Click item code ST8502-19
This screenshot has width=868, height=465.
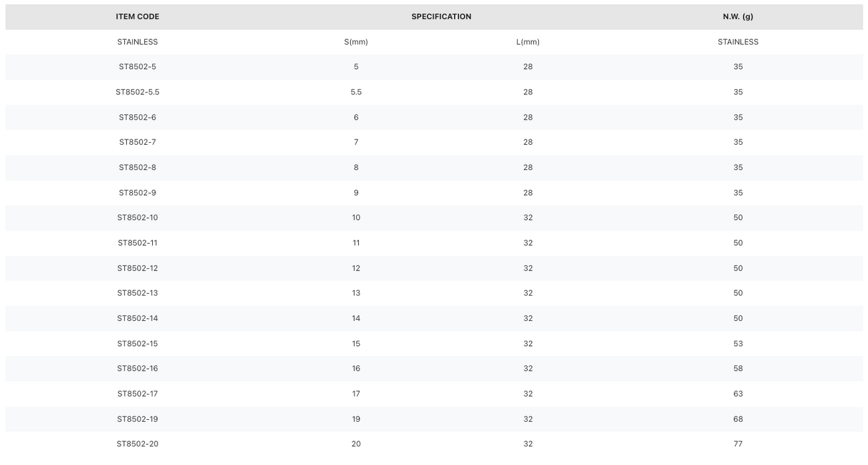point(138,419)
